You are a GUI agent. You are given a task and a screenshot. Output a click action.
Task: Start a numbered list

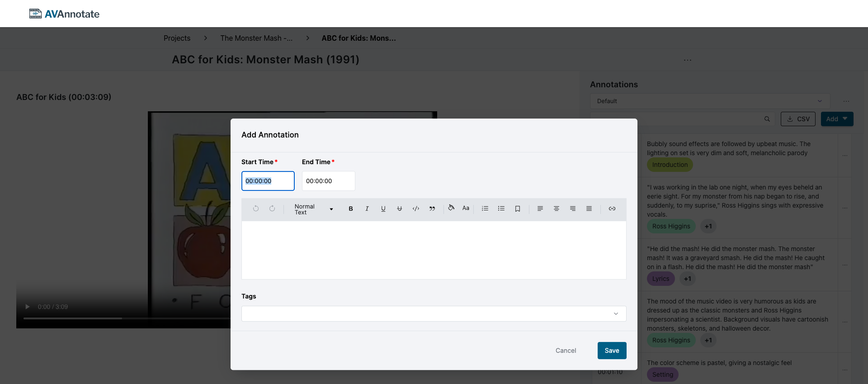pos(485,209)
